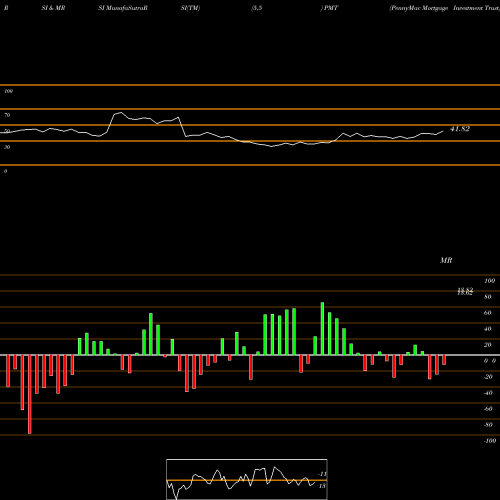Click the ') PMT' ticker label
The width and height of the screenshot is (500, 500).
pos(329,8)
